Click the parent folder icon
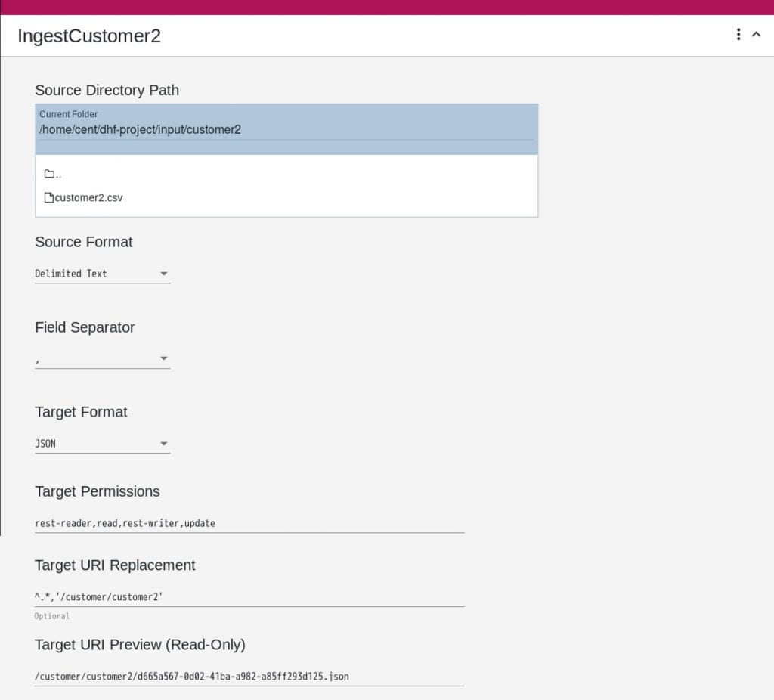 point(50,174)
